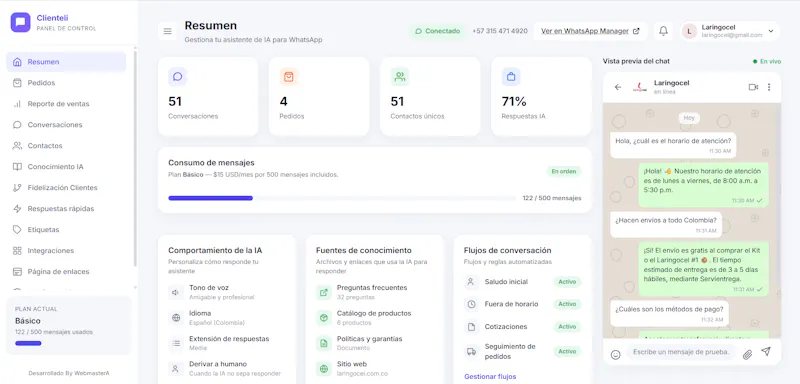Click the Gestionar flujos link
Viewport: 800px width, 384px height.
(490, 376)
